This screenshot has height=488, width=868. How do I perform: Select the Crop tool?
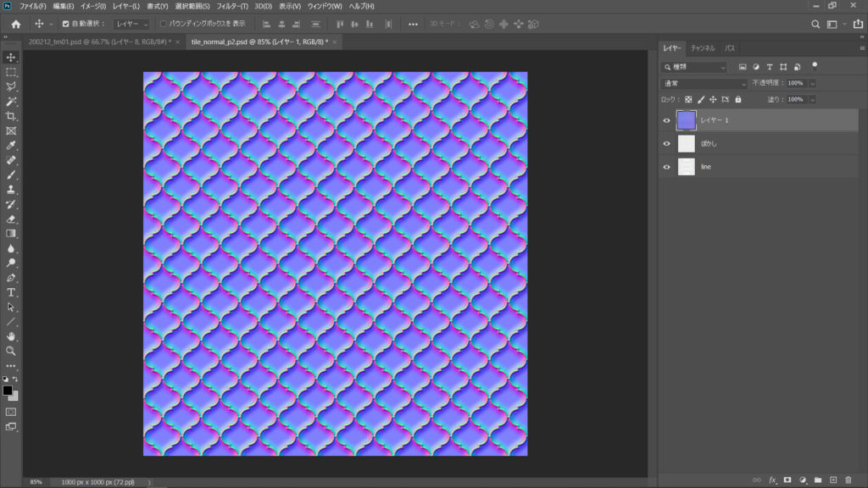click(11, 117)
